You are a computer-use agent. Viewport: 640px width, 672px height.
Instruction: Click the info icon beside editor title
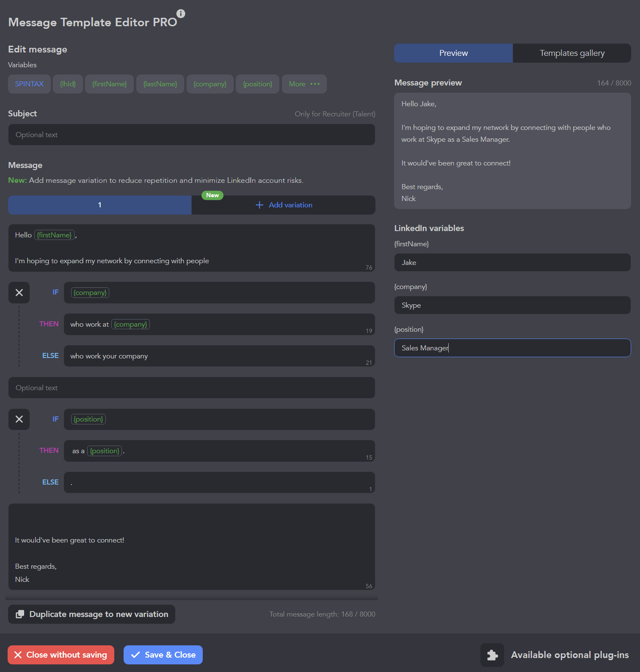click(x=181, y=14)
